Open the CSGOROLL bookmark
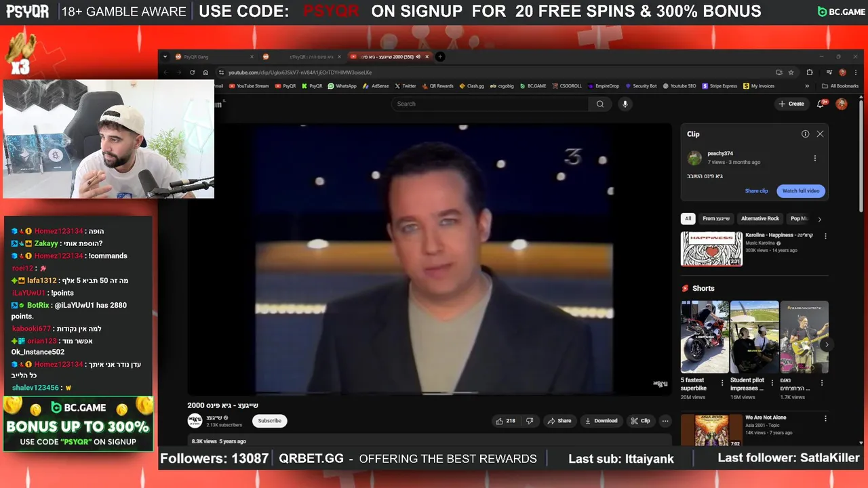This screenshot has height=488, width=868. 567,86
